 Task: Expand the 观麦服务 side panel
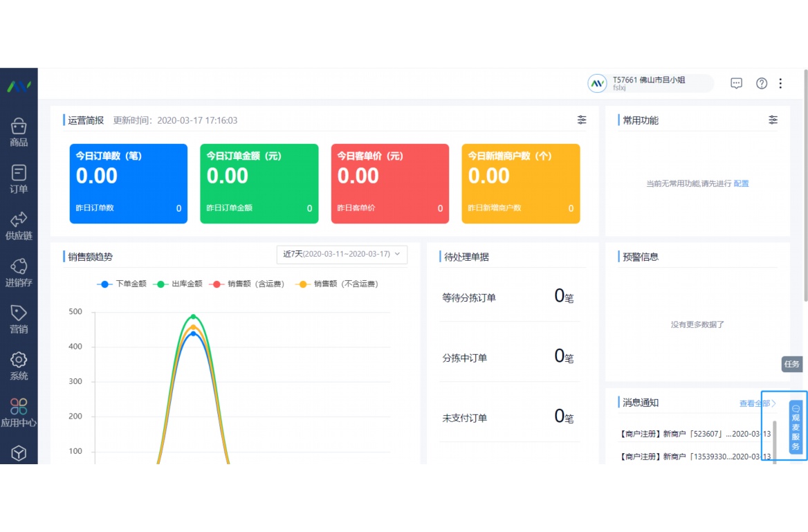coord(797,429)
